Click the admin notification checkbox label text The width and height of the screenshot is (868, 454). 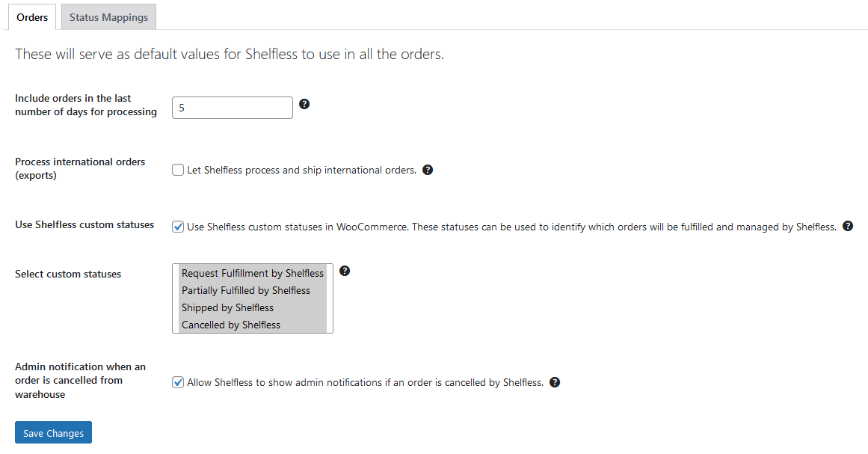click(x=366, y=382)
